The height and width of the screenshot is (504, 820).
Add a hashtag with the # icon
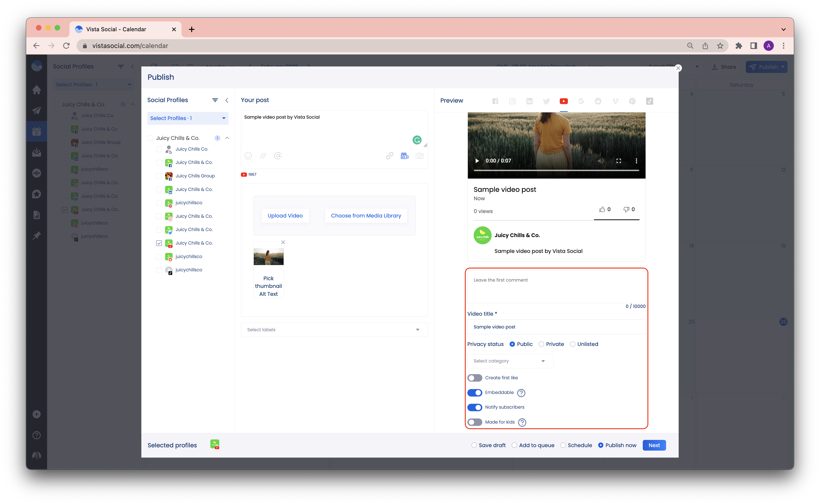pyautogui.click(x=263, y=156)
